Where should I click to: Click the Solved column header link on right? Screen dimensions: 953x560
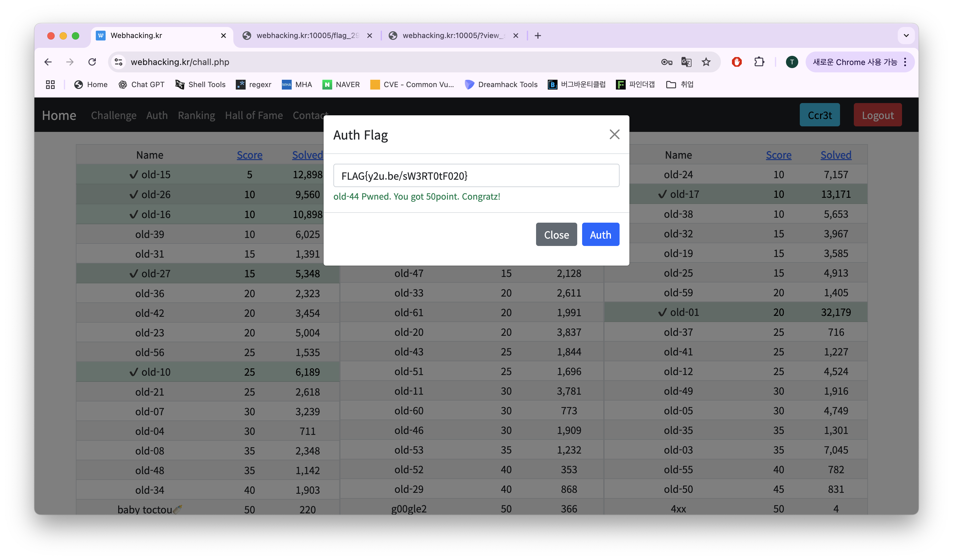click(835, 155)
